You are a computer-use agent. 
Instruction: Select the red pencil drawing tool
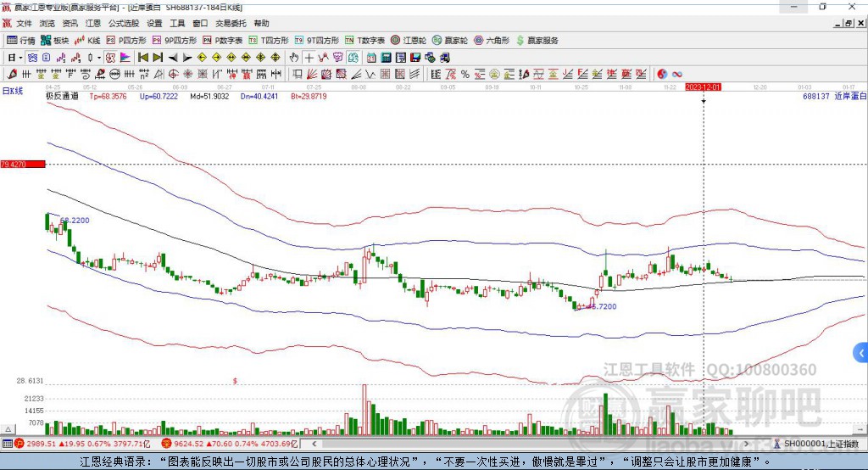[x=12, y=75]
